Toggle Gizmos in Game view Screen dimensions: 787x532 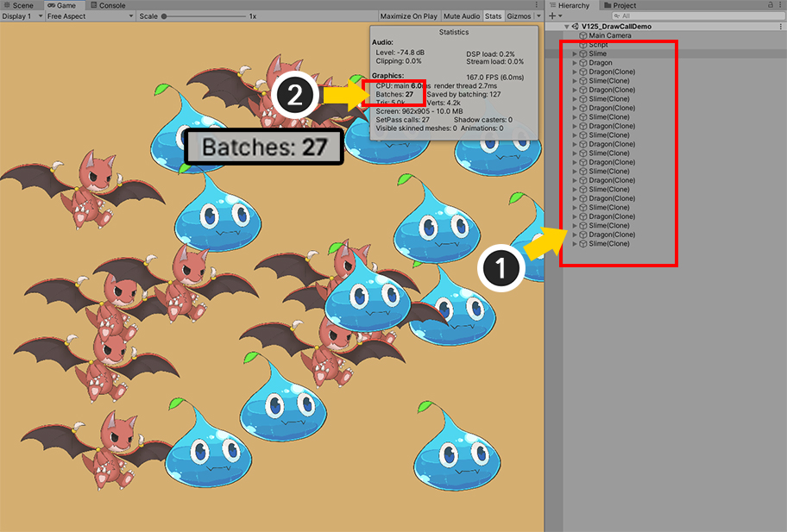click(x=519, y=16)
